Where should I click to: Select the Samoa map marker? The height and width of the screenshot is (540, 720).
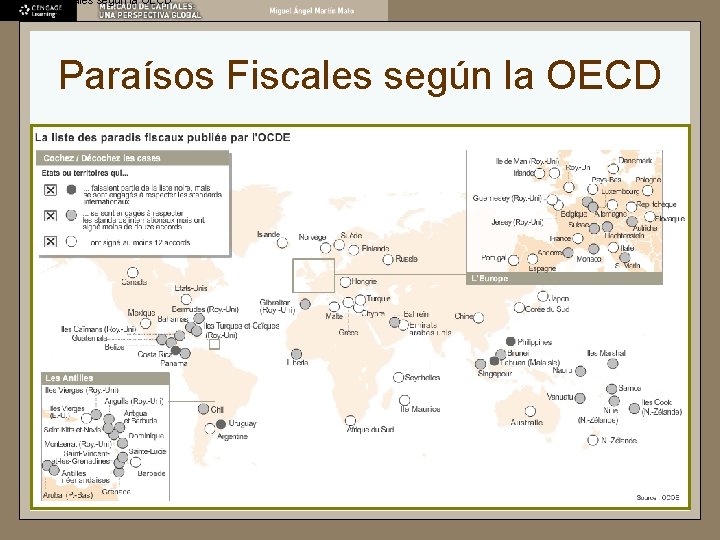611,389
